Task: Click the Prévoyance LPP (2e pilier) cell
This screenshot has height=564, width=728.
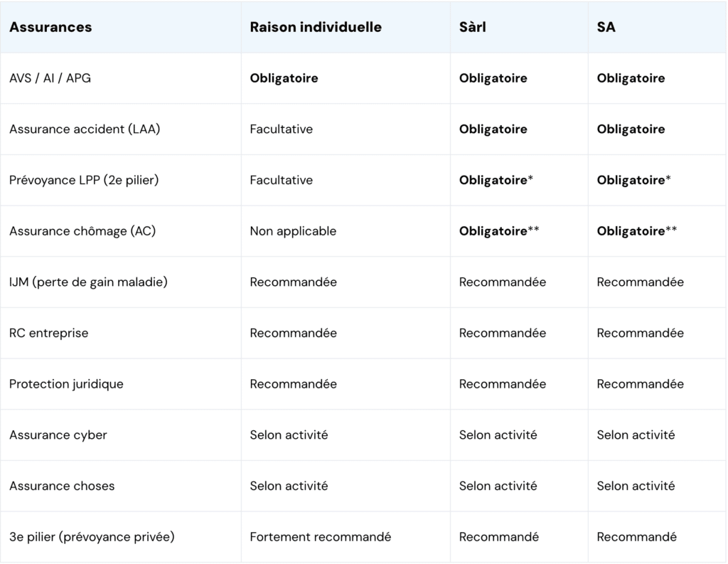Action: point(84,180)
